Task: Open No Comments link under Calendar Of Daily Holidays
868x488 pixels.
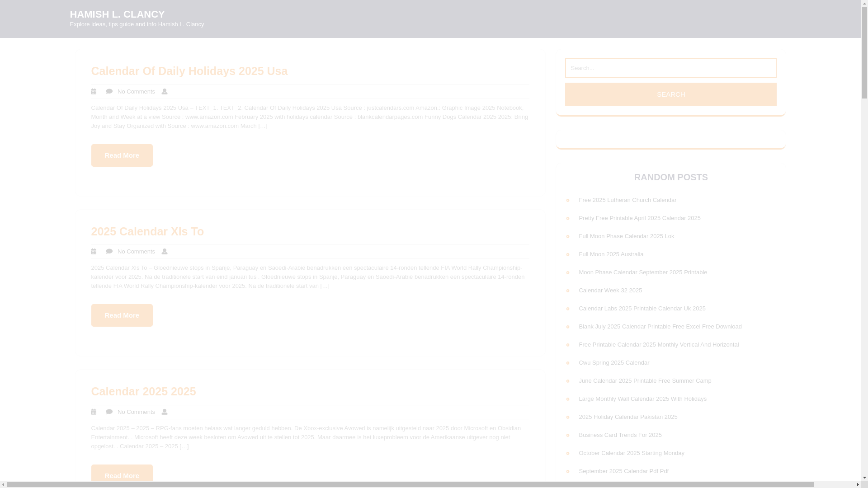Action: click(136, 92)
